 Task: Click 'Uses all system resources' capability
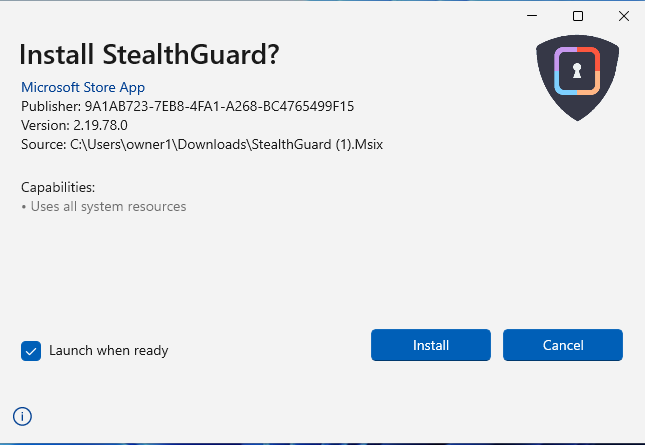pos(108,207)
